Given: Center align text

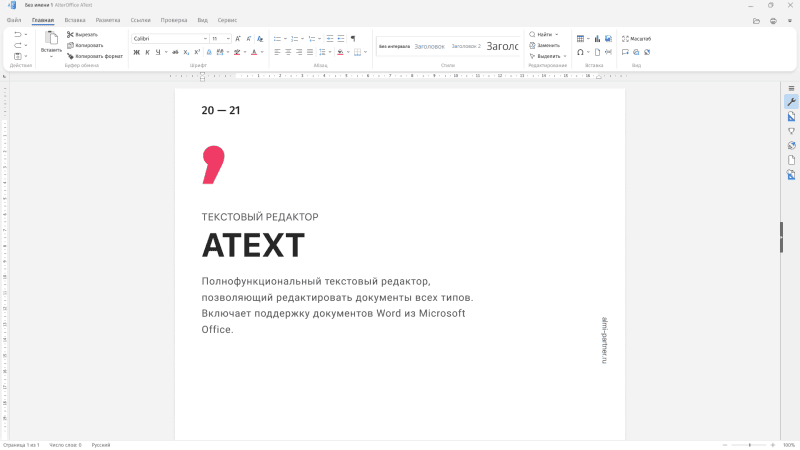Looking at the screenshot, I should tap(288, 52).
